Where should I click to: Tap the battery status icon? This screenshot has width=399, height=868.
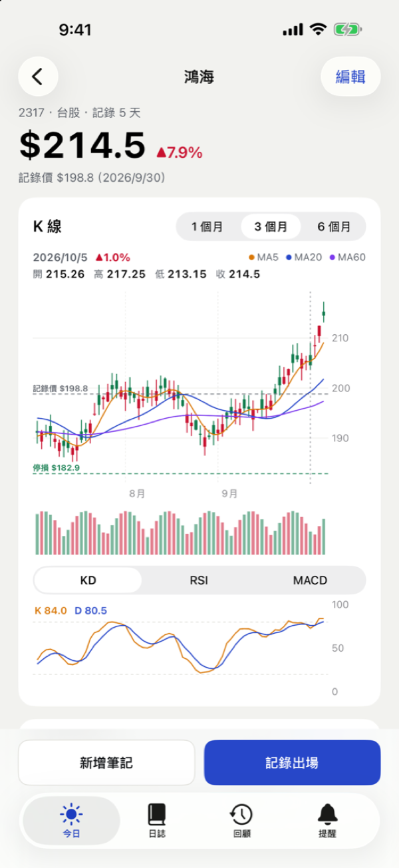347,30
